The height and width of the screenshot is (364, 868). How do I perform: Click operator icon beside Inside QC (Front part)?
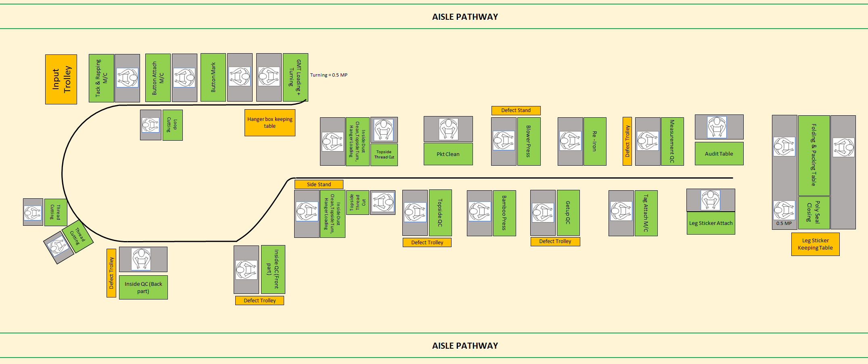pyautogui.click(x=246, y=270)
